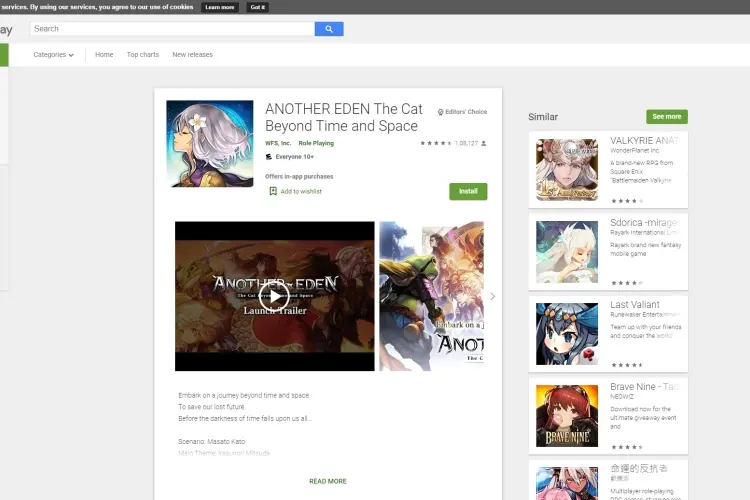Click the Editors' Choice badge

(x=462, y=112)
